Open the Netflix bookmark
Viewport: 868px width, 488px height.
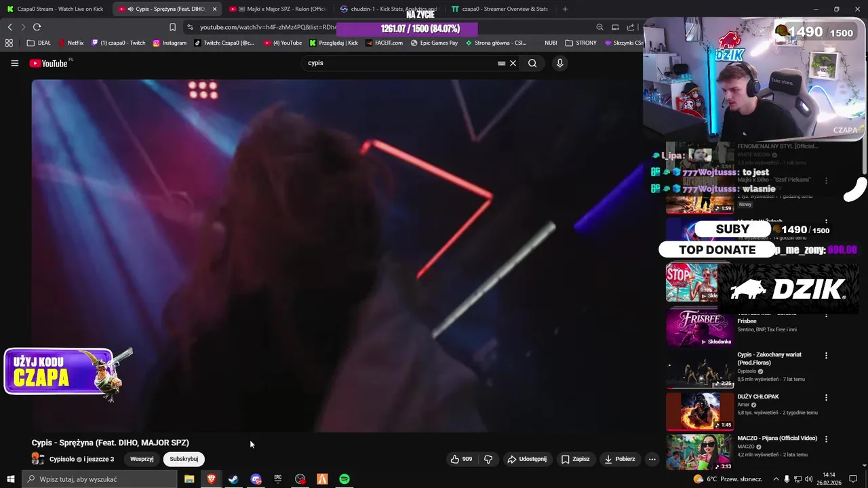coord(71,43)
